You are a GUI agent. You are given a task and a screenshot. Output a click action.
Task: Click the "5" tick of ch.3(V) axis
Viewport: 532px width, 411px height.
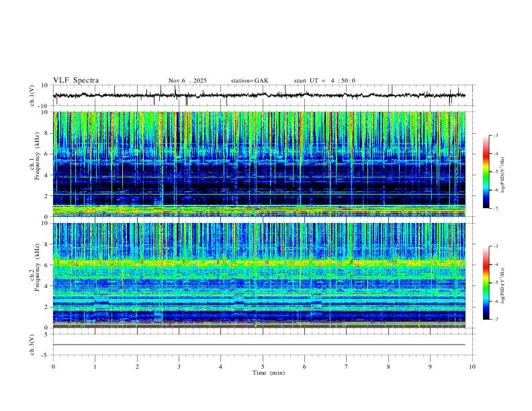point(47,334)
